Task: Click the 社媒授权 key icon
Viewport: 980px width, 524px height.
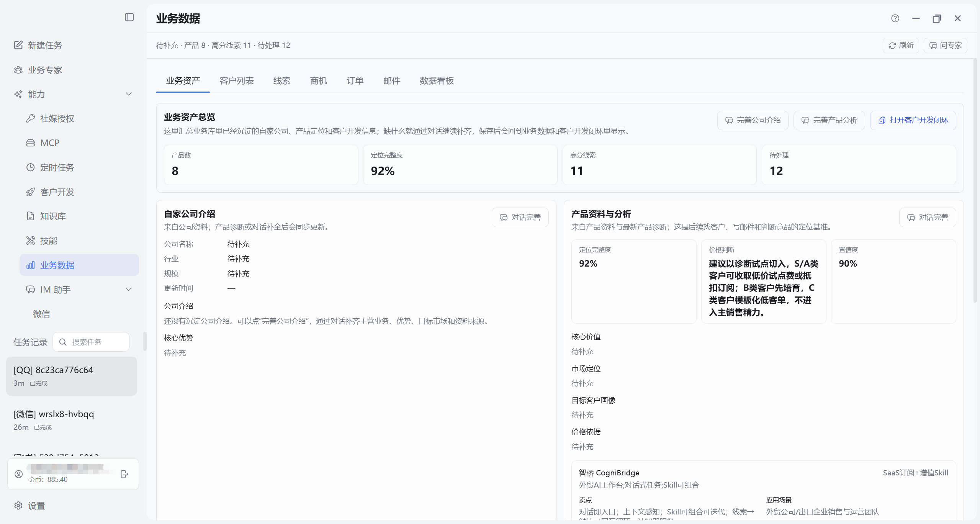Action: click(31, 118)
